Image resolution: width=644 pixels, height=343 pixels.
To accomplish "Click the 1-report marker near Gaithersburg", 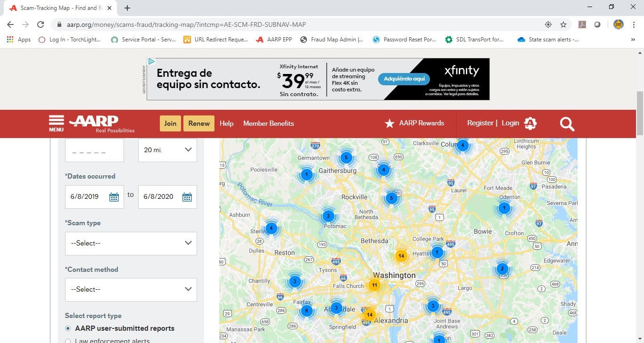I will [307, 175].
